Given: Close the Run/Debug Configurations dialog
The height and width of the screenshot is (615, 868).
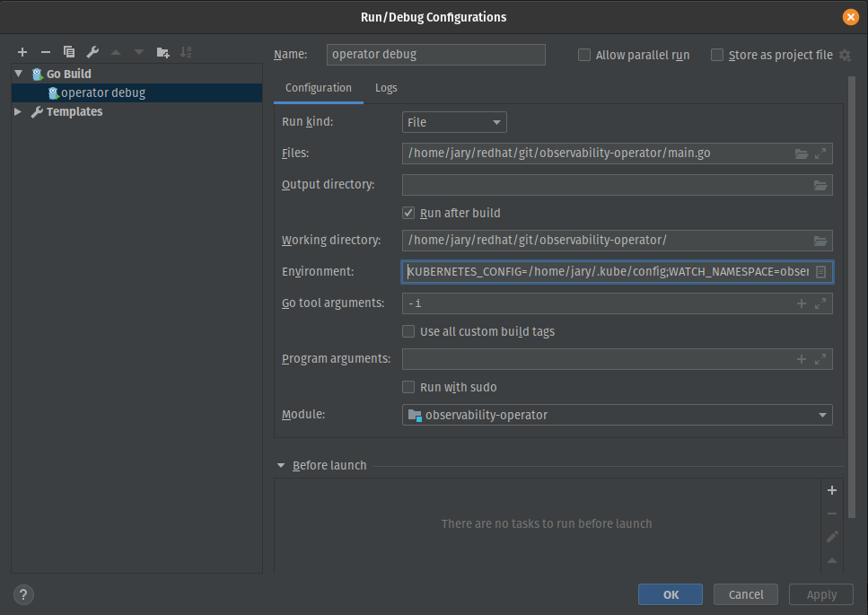Looking at the screenshot, I should click(850, 17).
